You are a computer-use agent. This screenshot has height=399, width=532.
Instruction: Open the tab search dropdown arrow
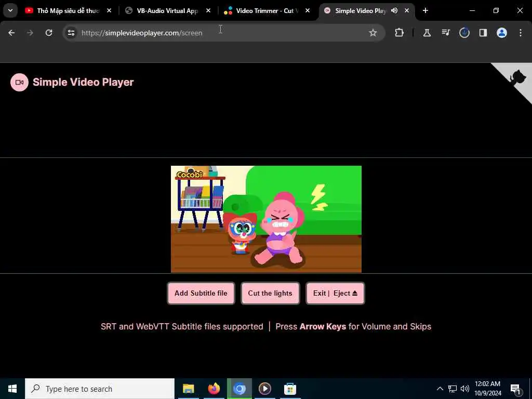[x=10, y=10]
